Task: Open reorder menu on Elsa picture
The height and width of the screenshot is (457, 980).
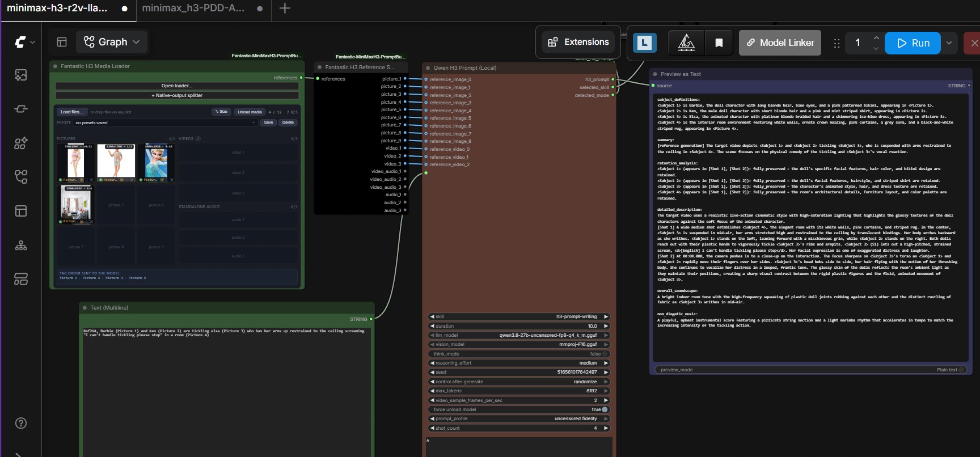Action: pyautogui.click(x=167, y=180)
